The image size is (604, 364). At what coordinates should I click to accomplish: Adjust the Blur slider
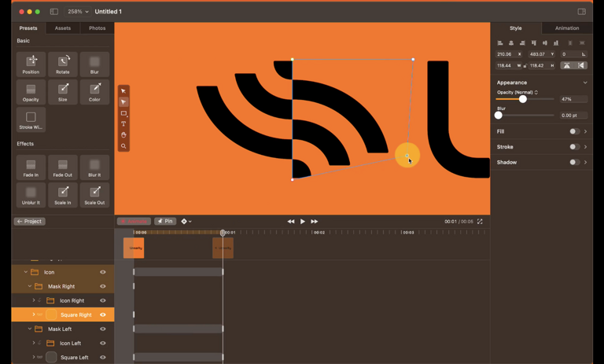point(525,115)
